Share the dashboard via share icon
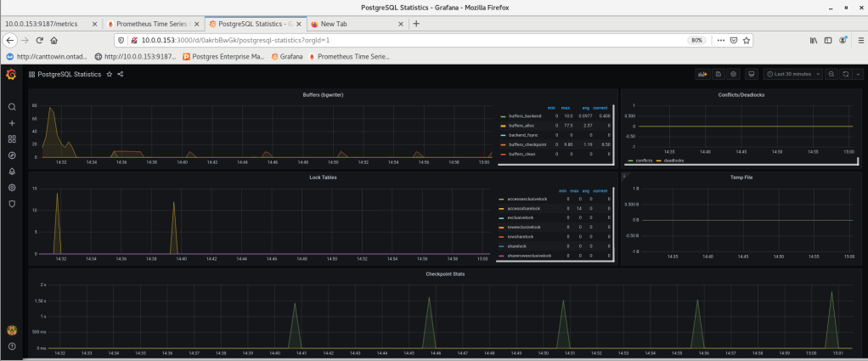Viewport: 868px width, 361px height. [121, 75]
